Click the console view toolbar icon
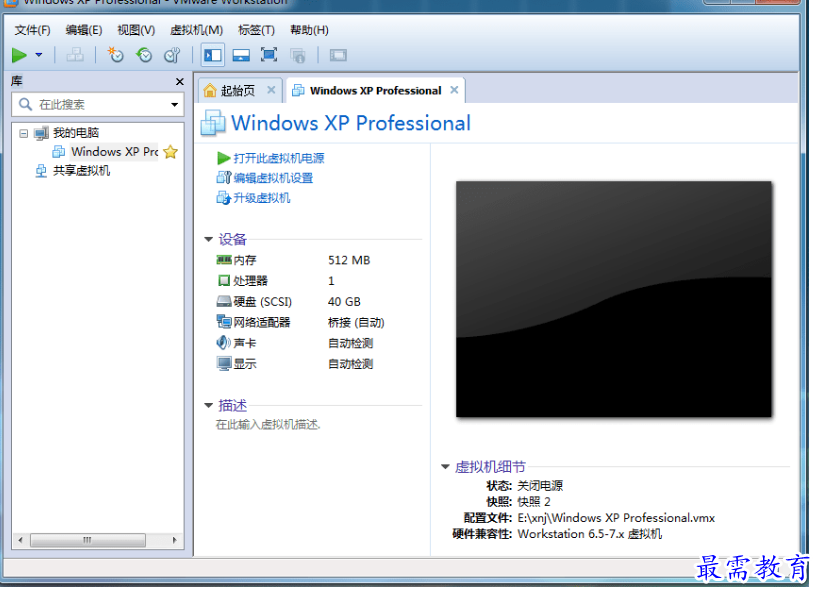 [338, 55]
